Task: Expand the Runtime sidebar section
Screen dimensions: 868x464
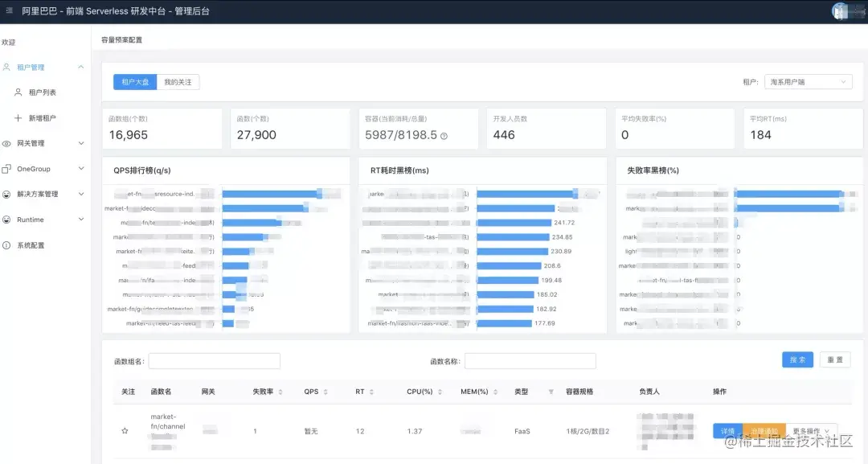Action: [x=81, y=220]
